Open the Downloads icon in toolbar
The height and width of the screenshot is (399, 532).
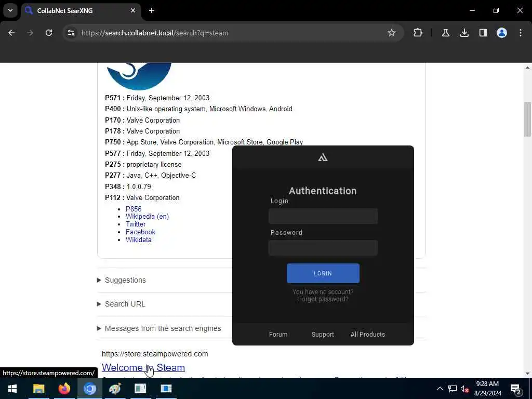[x=464, y=33]
